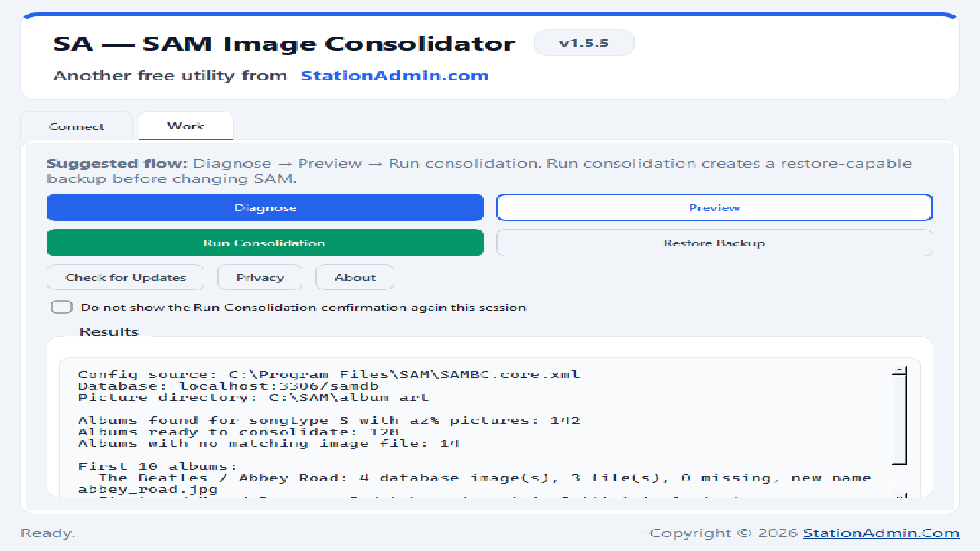Click 'Albums ready to consolidate: 128'
Viewport: 980px width, 551px height.
pyautogui.click(x=239, y=432)
